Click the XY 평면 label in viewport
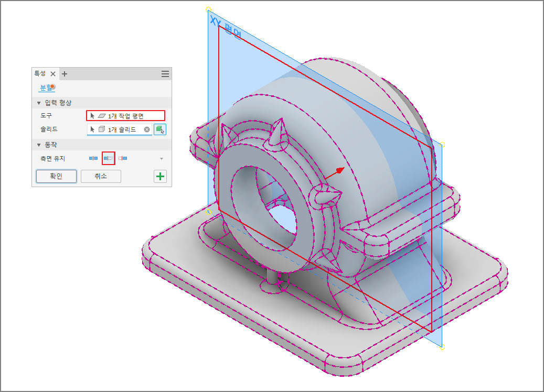The width and height of the screenshot is (544, 392). 226,28
